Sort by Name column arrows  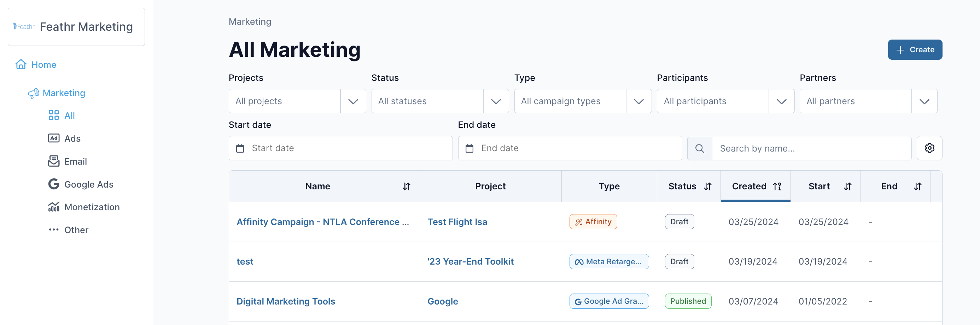point(407,186)
